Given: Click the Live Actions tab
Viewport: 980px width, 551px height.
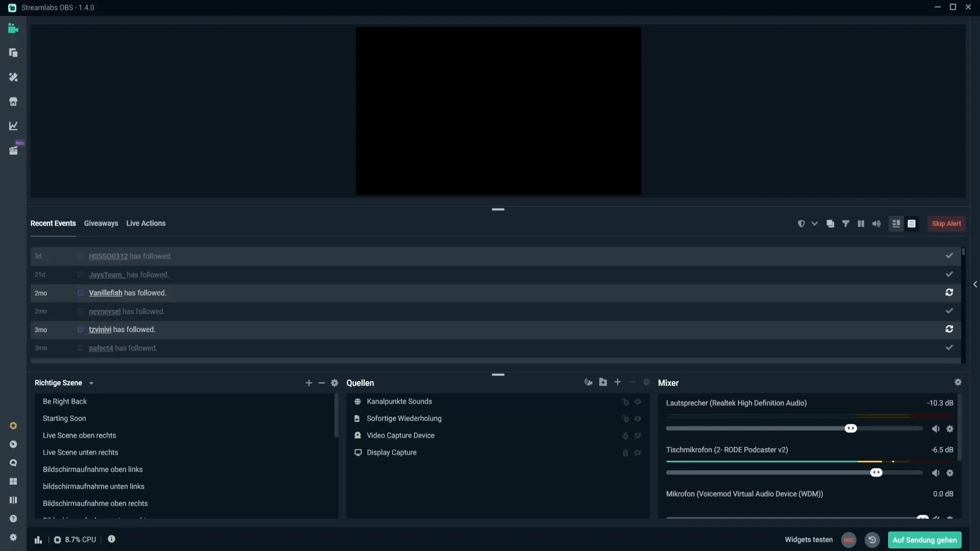Looking at the screenshot, I should 145,222.
